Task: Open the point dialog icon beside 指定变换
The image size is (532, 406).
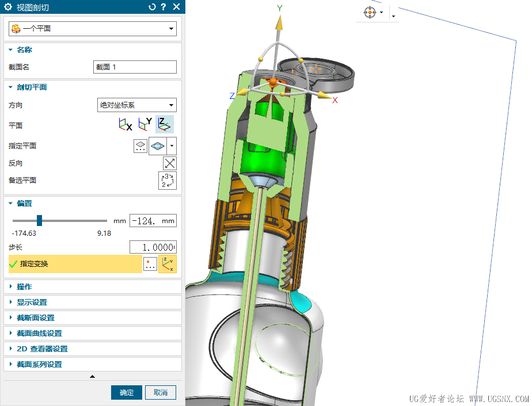Action: (150, 265)
